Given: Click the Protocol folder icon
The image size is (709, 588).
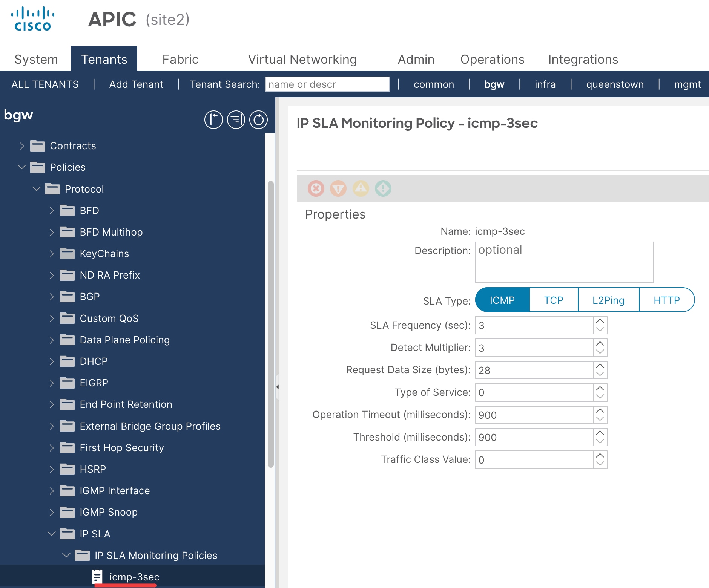Looking at the screenshot, I should tap(52, 189).
